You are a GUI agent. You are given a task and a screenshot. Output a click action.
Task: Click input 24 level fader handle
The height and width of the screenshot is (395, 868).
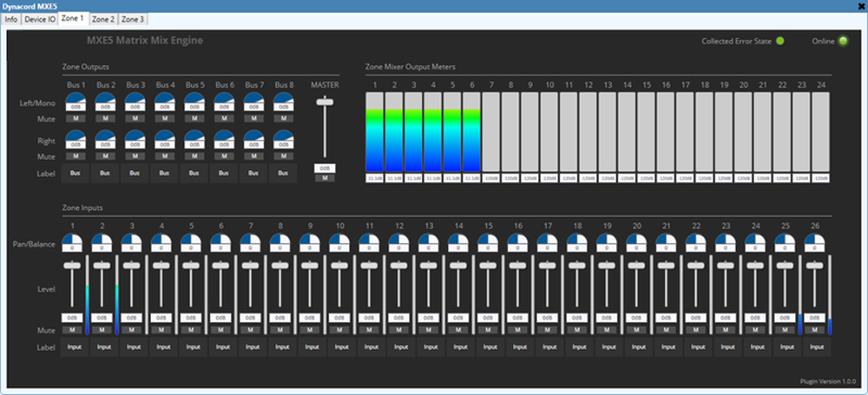click(x=756, y=266)
